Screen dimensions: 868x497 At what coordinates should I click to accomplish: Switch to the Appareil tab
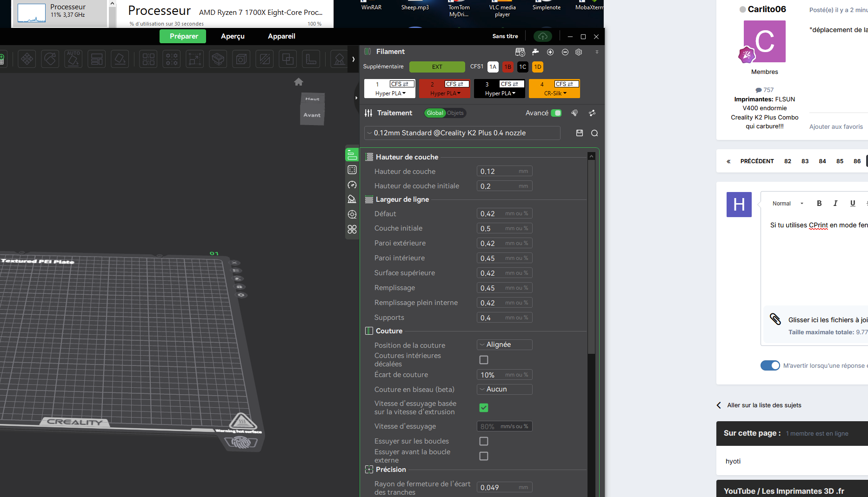pyautogui.click(x=281, y=36)
